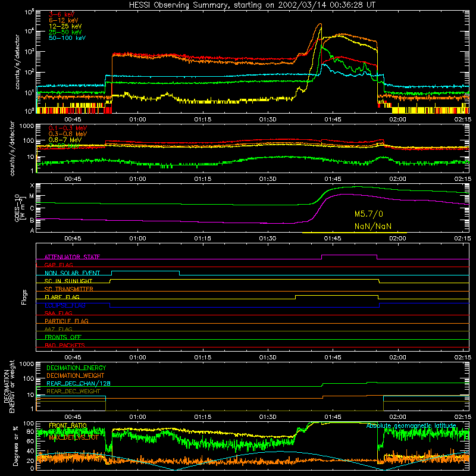Select the ATTENUATOR_STATE flag label

click(x=72, y=257)
